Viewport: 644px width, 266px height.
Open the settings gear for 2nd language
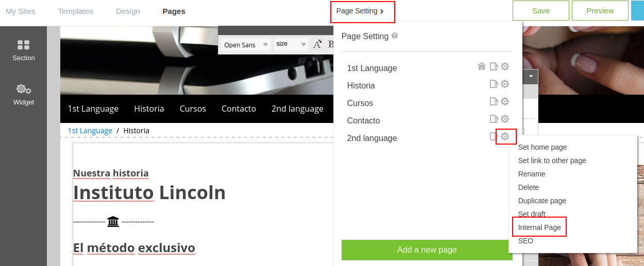pyautogui.click(x=505, y=136)
